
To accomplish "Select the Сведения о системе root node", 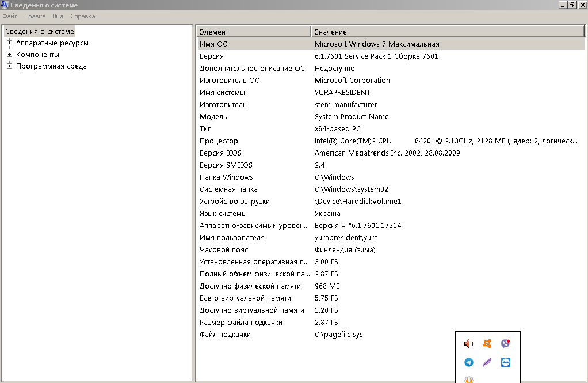I will pyautogui.click(x=39, y=32).
